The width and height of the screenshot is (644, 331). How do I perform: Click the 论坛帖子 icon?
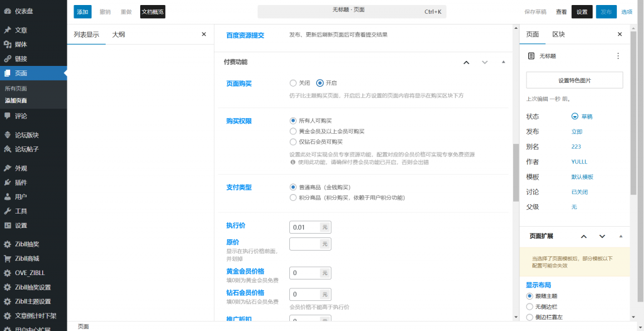(x=8, y=149)
